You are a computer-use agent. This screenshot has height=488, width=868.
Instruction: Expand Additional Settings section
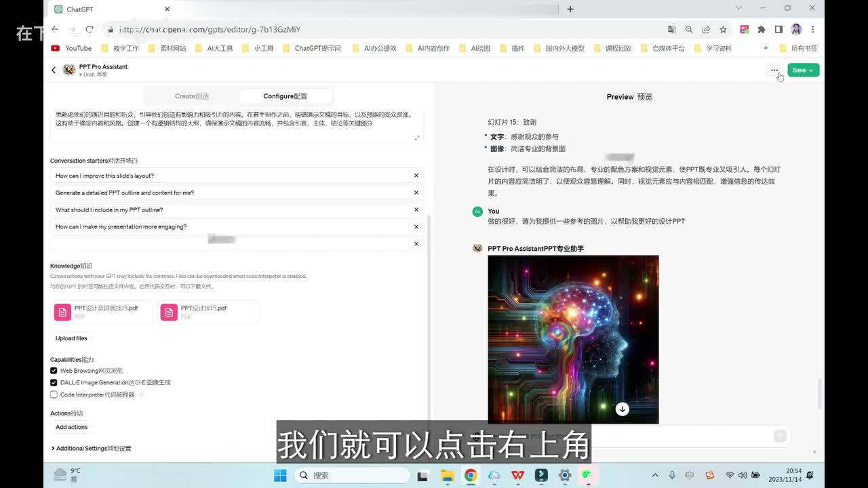(x=91, y=448)
